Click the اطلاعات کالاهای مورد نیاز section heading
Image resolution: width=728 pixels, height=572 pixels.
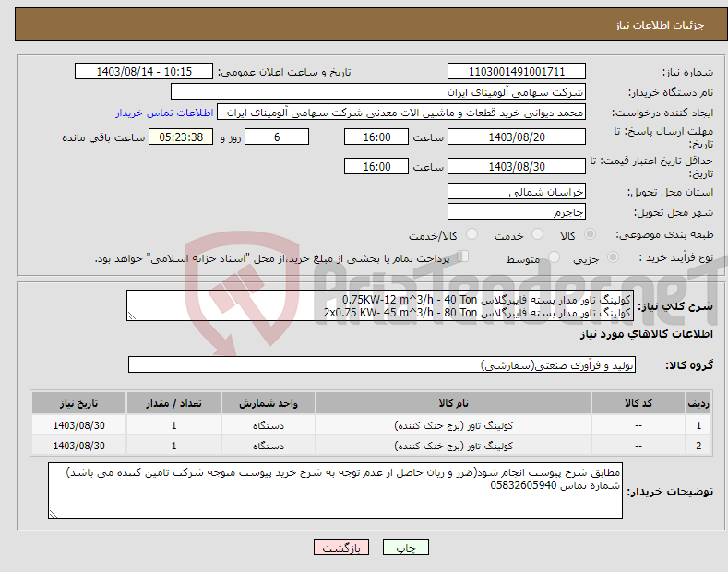646,334
